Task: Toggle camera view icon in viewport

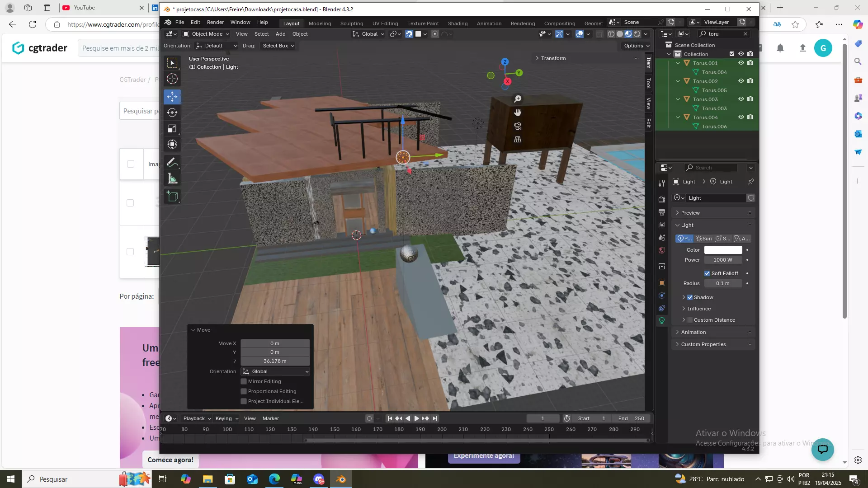Action: click(518, 126)
